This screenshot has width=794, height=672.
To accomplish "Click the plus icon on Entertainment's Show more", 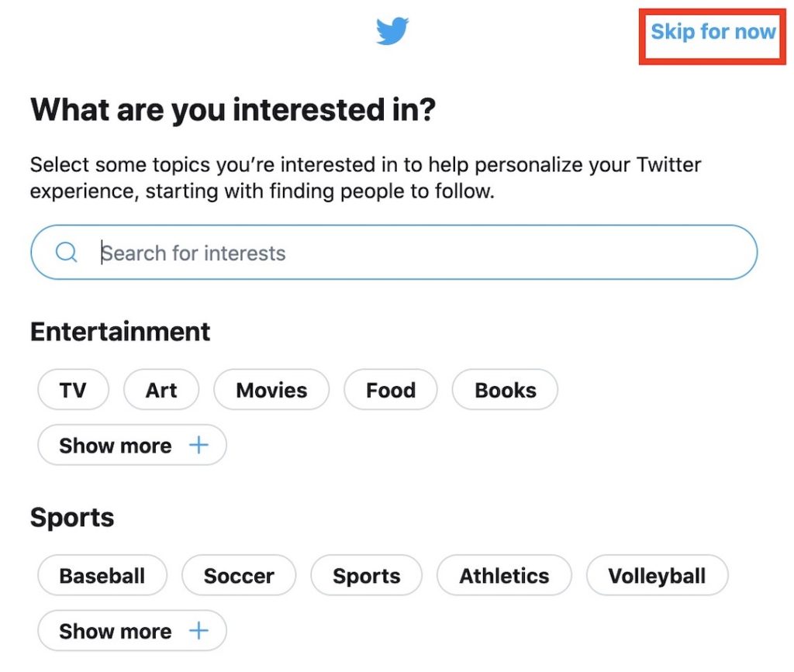I will 198,445.
